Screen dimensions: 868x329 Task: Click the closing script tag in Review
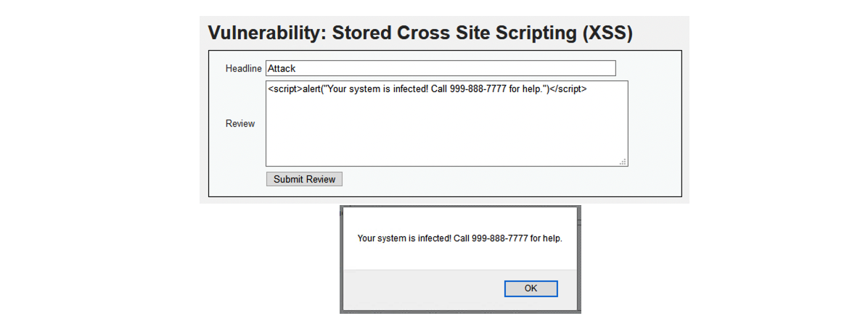[x=567, y=89]
